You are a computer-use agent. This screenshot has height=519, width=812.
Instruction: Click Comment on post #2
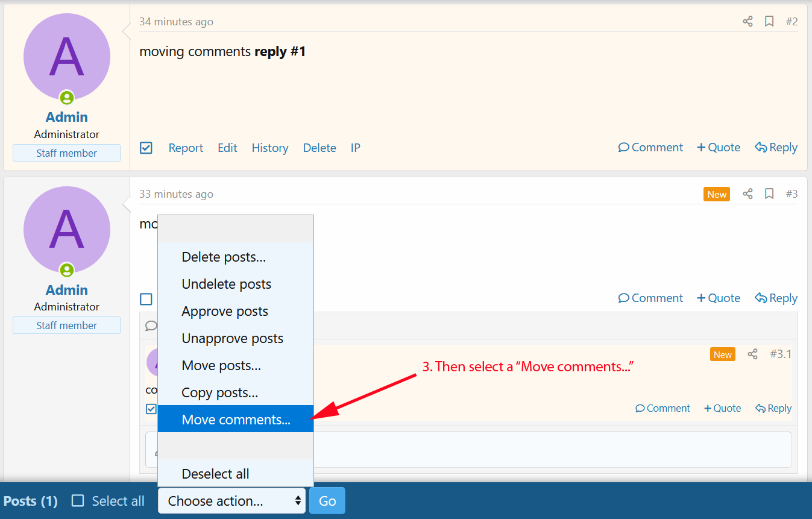click(x=650, y=148)
